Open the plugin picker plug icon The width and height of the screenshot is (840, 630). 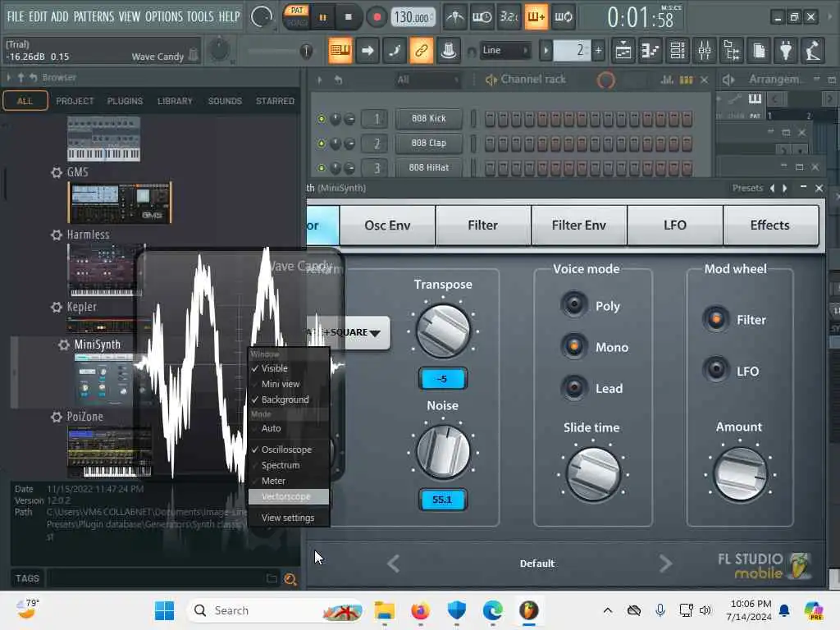(786, 51)
